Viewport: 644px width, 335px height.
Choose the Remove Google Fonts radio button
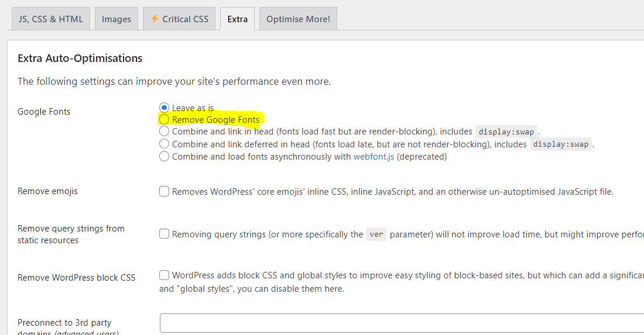tap(165, 120)
